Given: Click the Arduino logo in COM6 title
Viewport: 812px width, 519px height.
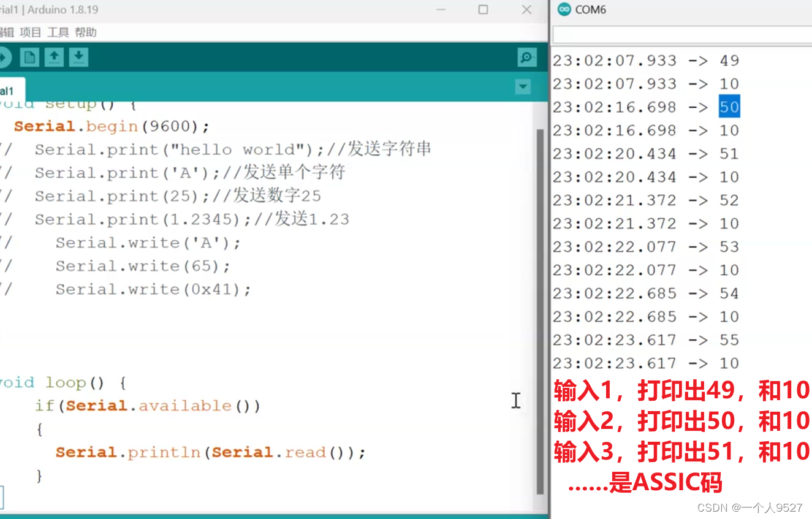Looking at the screenshot, I should [x=564, y=10].
